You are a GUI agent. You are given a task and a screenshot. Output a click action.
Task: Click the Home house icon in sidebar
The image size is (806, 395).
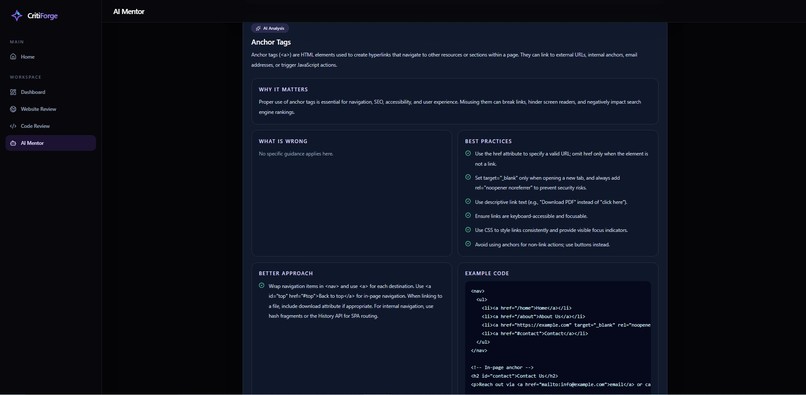point(13,57)
